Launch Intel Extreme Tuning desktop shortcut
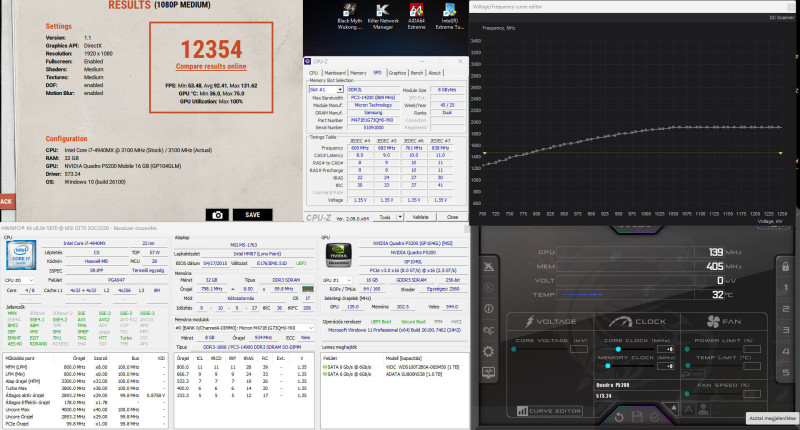This screenshot has height=430, width=800. (x=449, y=17)
